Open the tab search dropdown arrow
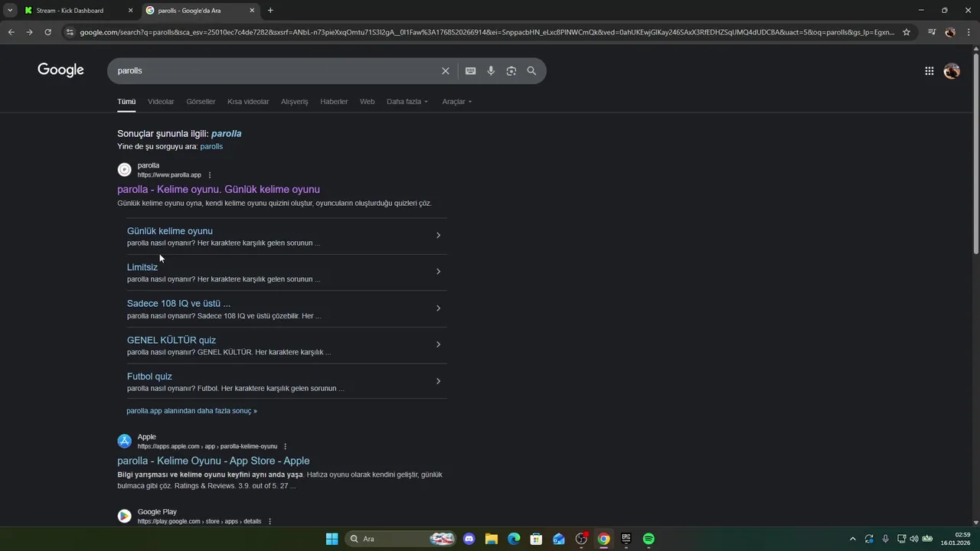The width and height of the screenshot is (980, 551). click(x=10, y=11)
